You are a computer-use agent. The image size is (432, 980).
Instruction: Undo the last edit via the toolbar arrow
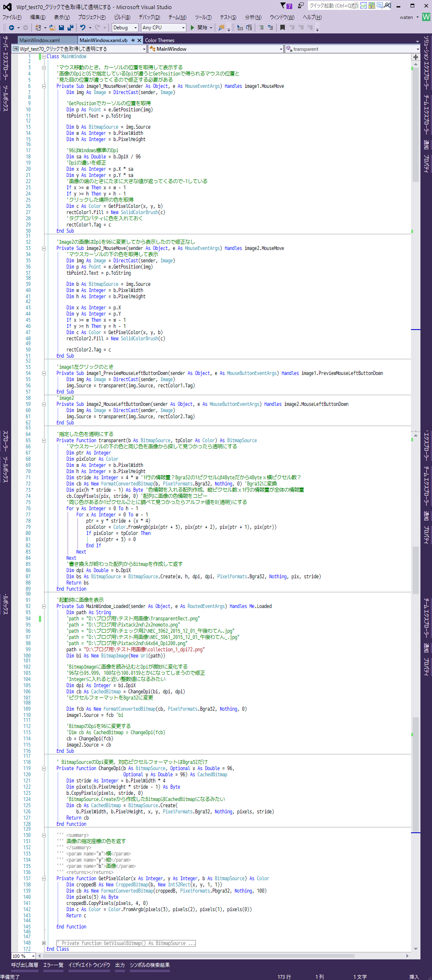(x=83, y=28)
